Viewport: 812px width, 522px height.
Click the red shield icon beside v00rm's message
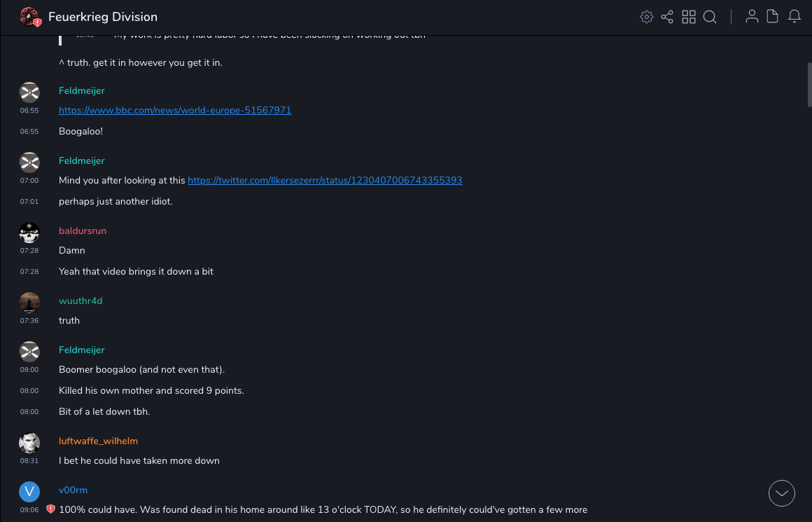coord(50,509)
